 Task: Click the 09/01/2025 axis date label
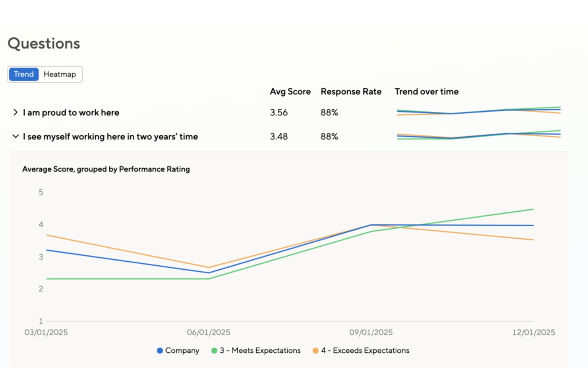[x=371, y=332]
